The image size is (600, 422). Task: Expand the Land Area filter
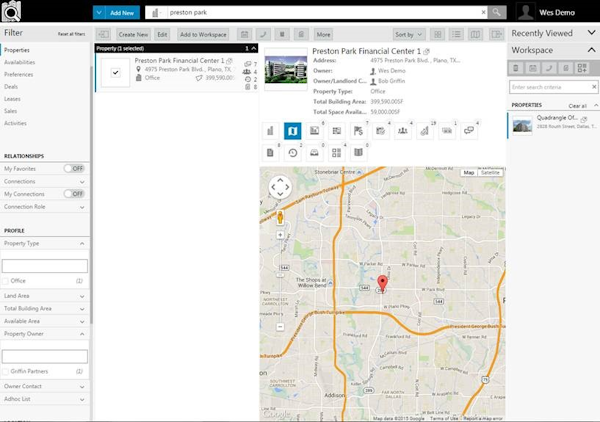tap(45, 296)
